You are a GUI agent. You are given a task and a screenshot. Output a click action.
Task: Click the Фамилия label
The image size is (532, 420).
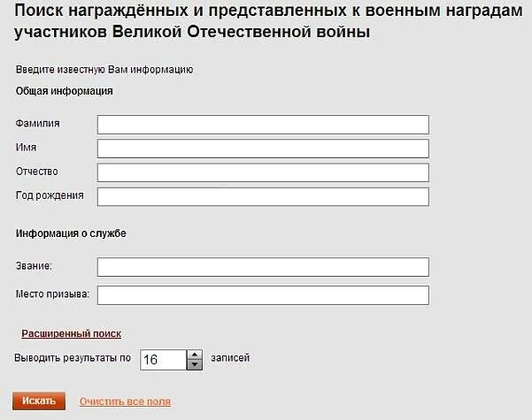click(38, 123)
